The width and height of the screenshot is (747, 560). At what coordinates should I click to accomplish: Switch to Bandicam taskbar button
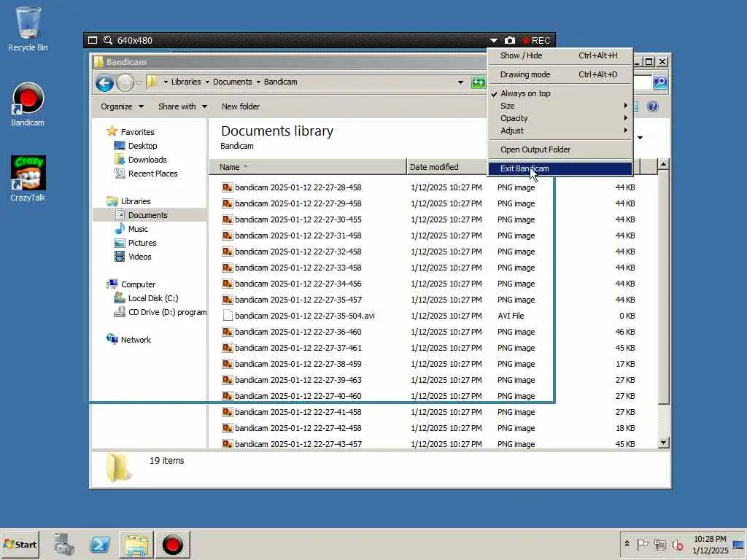tap(172, 544)
